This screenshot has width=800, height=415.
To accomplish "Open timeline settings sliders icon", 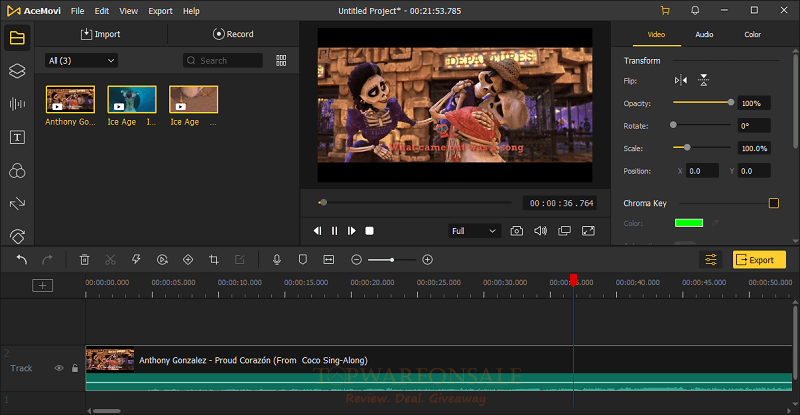I will click(711, 260).
